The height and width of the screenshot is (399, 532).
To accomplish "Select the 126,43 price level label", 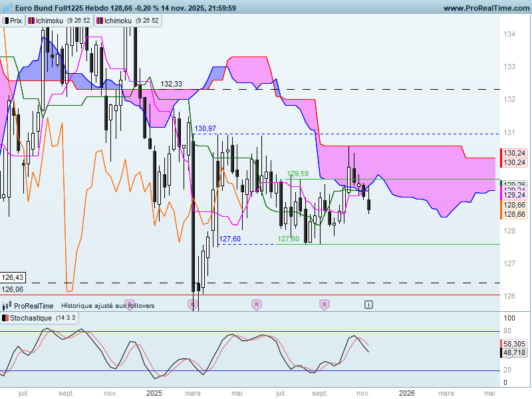I will coord(13,277).
